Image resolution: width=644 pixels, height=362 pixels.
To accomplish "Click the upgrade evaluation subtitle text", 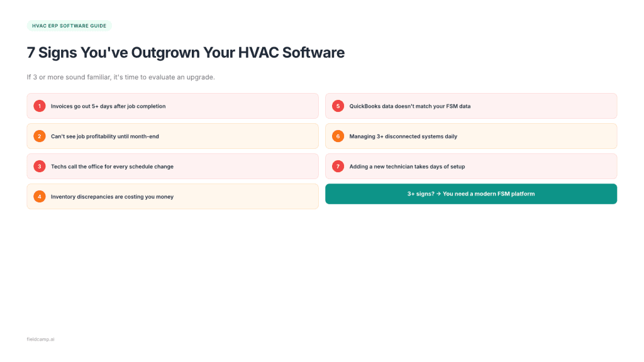I will [x=120, y=77].
